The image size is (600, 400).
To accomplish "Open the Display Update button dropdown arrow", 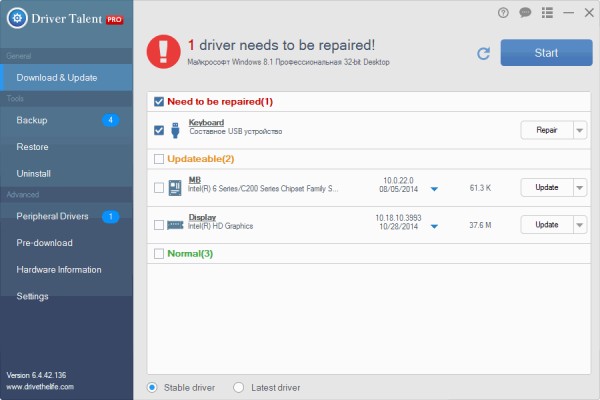I will 580,225.
